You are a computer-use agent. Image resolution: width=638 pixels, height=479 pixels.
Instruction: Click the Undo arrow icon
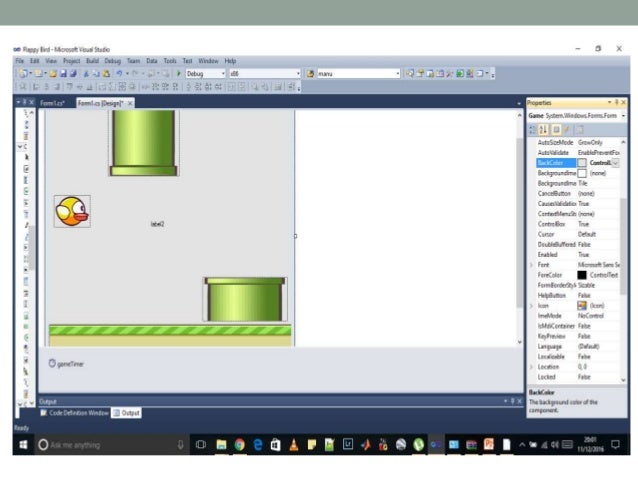pyautogui.click(x=119, y=74)
